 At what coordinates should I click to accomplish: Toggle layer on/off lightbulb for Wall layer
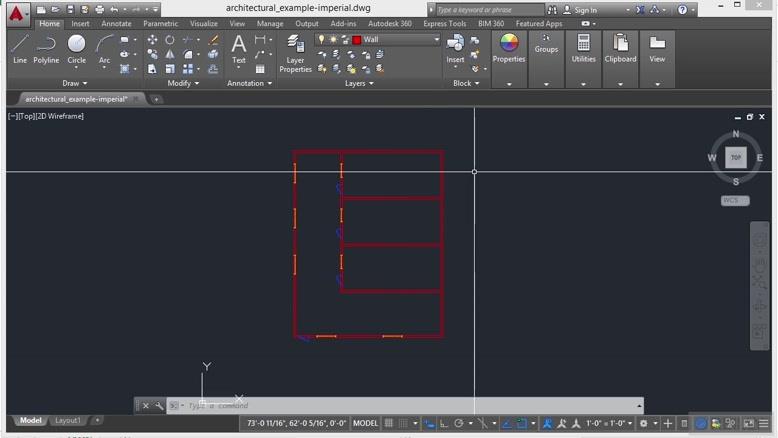322,39
